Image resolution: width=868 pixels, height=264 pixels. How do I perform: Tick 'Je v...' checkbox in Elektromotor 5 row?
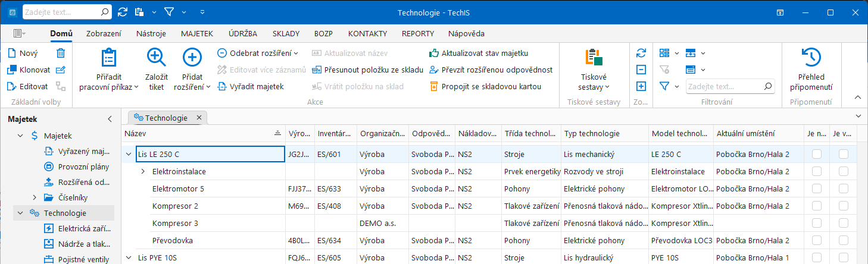pyautogui.click(x=844, y=188)
